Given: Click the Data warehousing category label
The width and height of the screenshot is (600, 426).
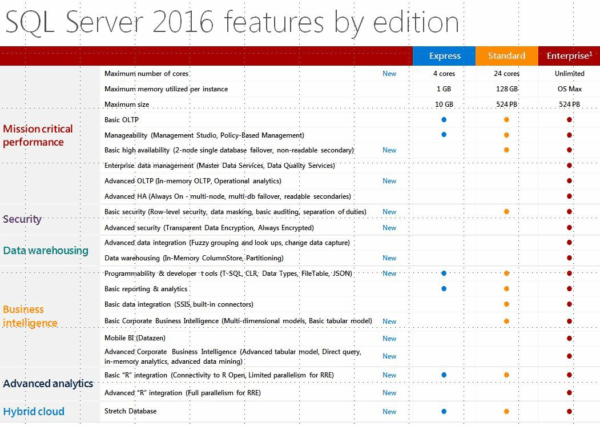Looking at the screenshot, I should (x=45, y=250).
